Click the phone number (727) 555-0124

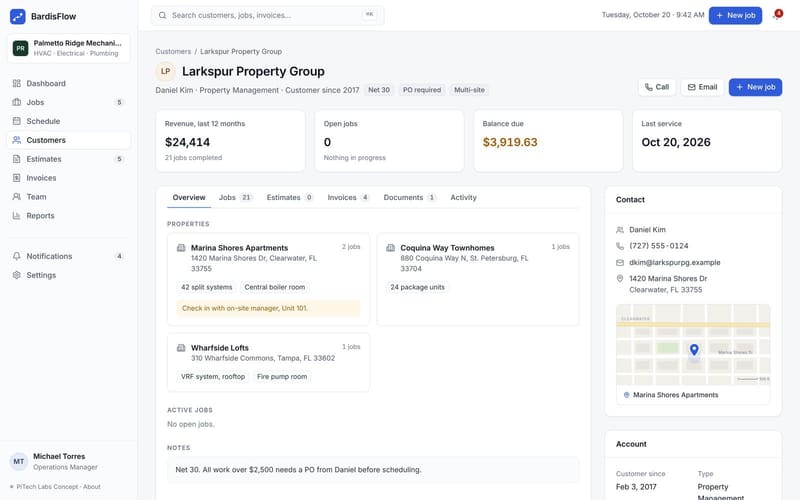(x=659, y=246)
